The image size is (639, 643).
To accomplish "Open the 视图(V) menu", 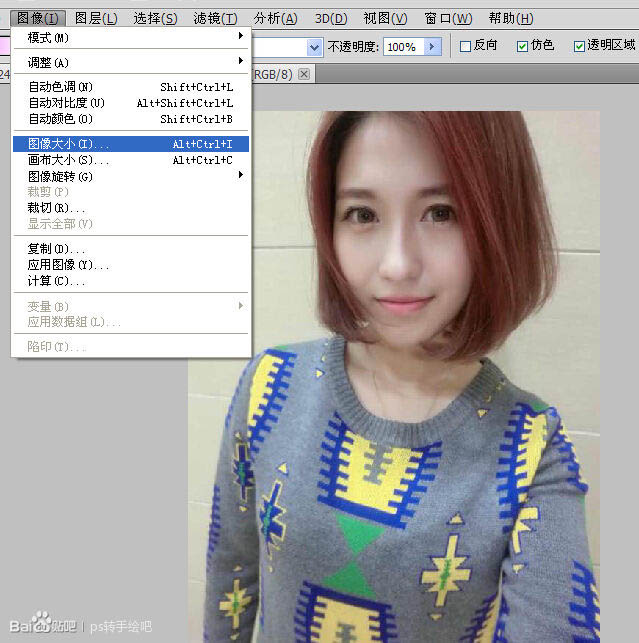I will 386,18.
